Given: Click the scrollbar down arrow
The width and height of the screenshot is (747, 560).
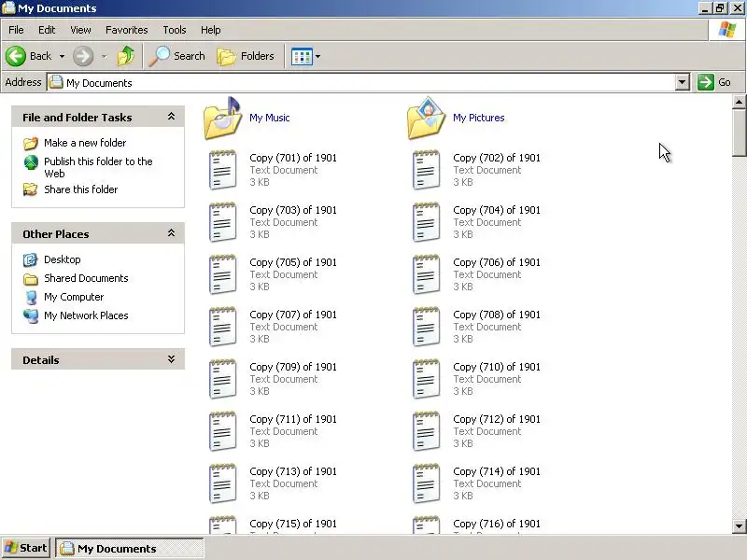Looking at the screenshot, I should click(x=739, y=526).
